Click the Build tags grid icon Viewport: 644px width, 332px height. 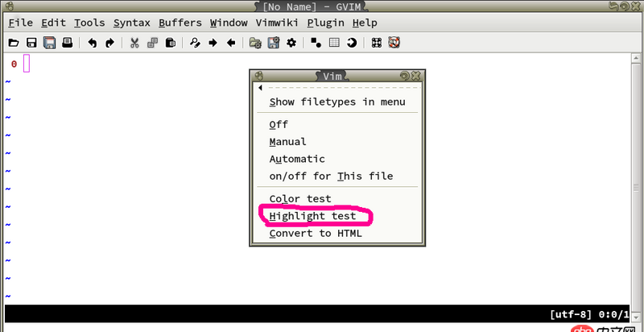click(x=334, y=43)
